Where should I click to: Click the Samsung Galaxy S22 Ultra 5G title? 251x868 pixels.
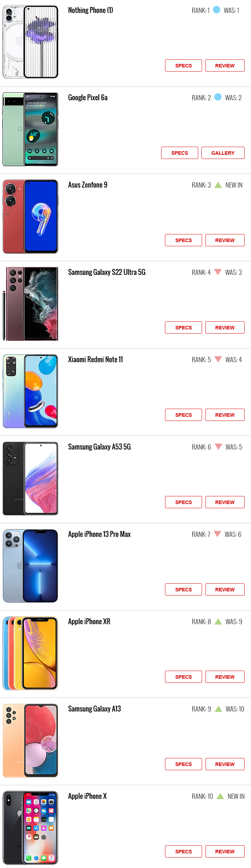click(x=107, y=272)
